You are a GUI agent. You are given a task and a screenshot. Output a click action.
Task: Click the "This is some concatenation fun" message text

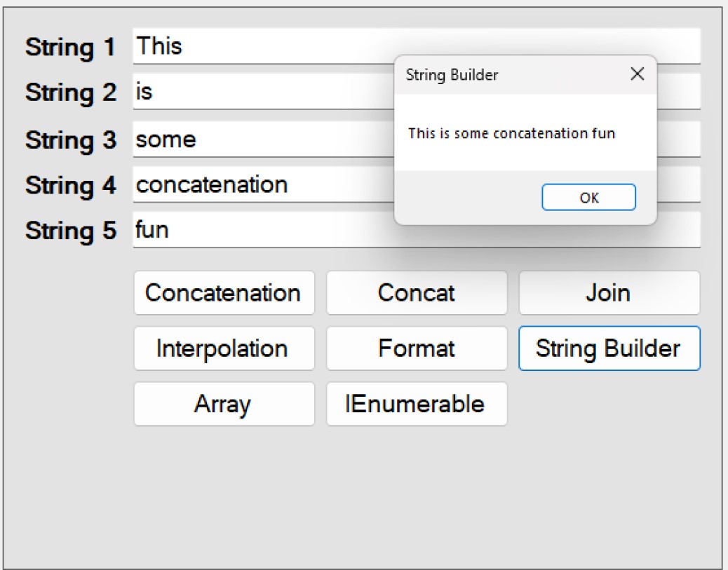(511, 133)
